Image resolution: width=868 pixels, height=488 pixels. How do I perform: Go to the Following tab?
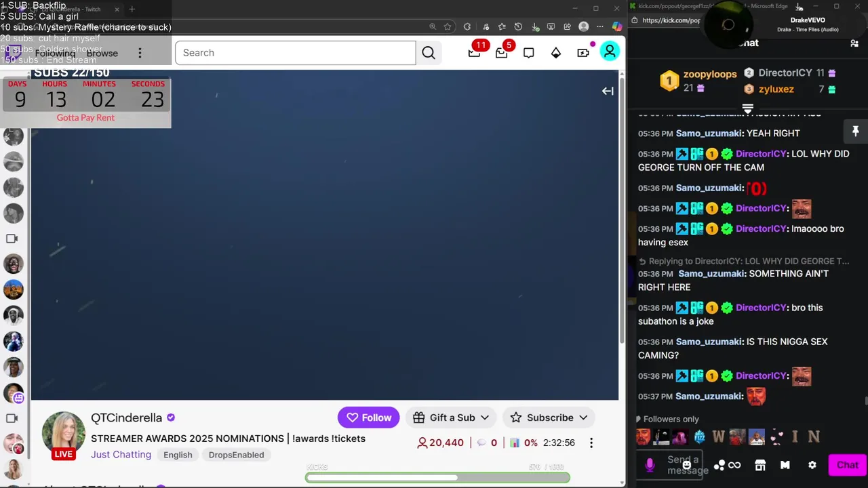click(55, 53)
